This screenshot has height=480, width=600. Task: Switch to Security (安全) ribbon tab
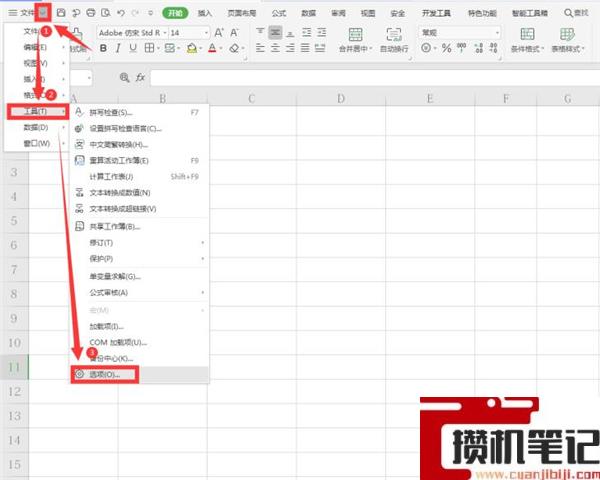398,13
